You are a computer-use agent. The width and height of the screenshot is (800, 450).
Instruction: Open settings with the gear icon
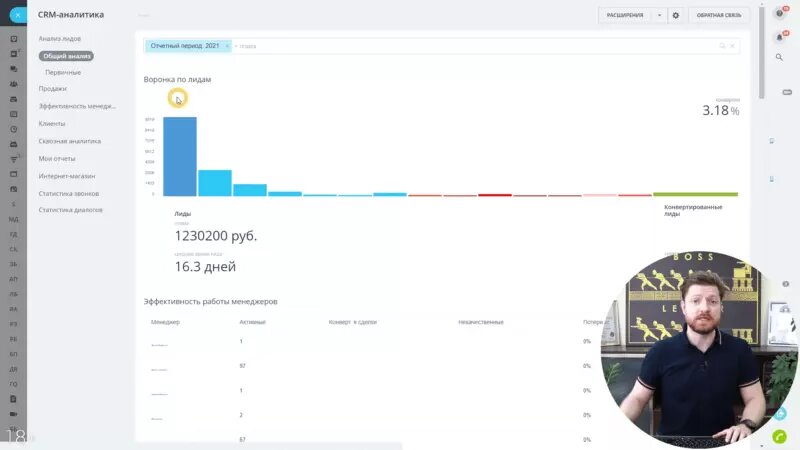pos(676,15)
